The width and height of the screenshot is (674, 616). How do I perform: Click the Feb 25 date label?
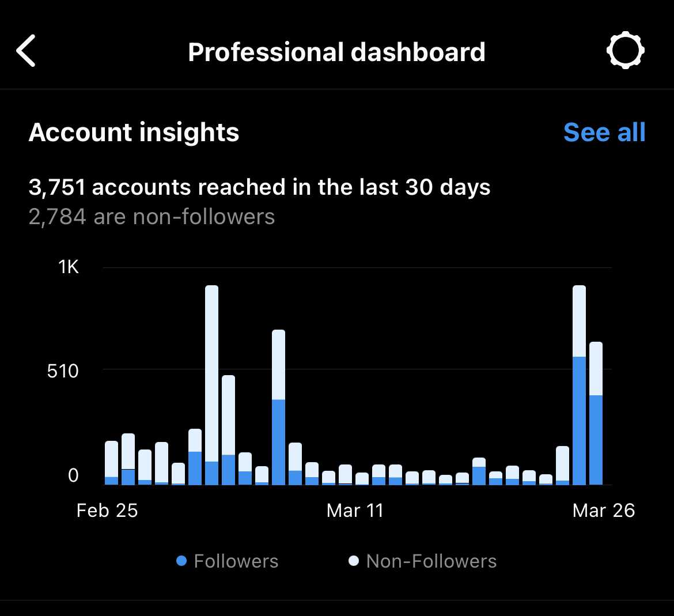pos(107,511)
